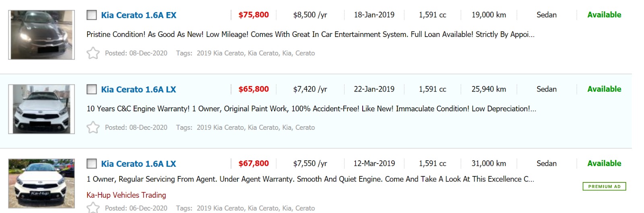This screenshot has height=213, width=644.
Task: View the grey Cerato EX photo thumbnail
Action: [x=41, y=35]
